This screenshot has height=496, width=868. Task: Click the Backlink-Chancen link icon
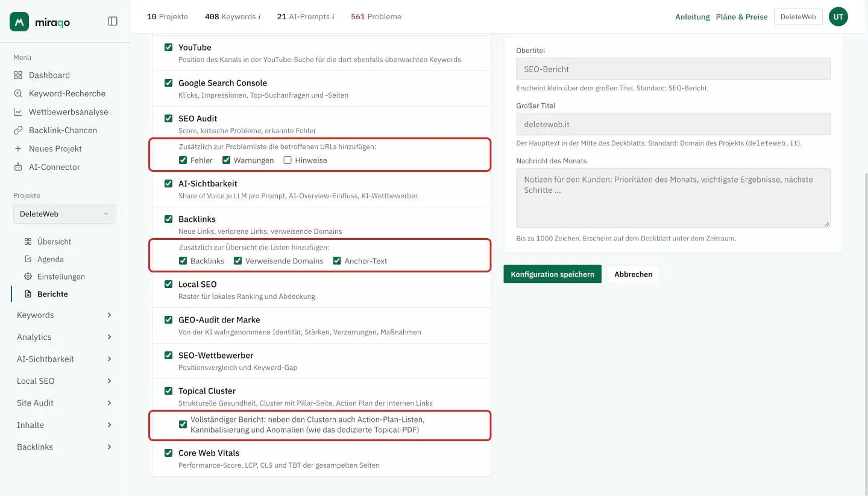click(x=18, y=130)
